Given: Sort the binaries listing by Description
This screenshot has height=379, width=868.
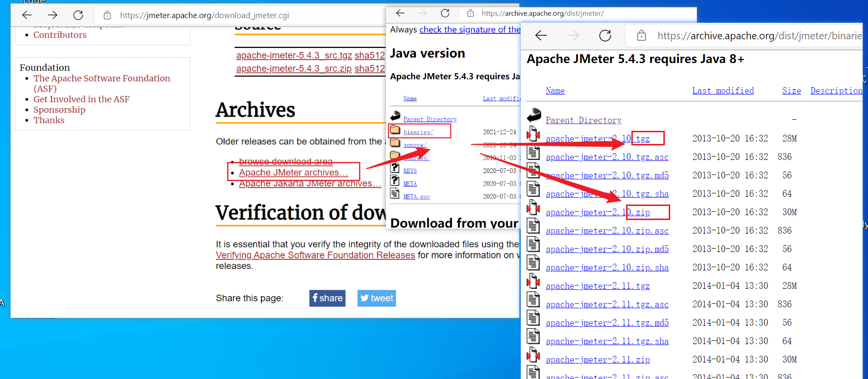Looking at the screenshot, I should (x=836, y=91).
